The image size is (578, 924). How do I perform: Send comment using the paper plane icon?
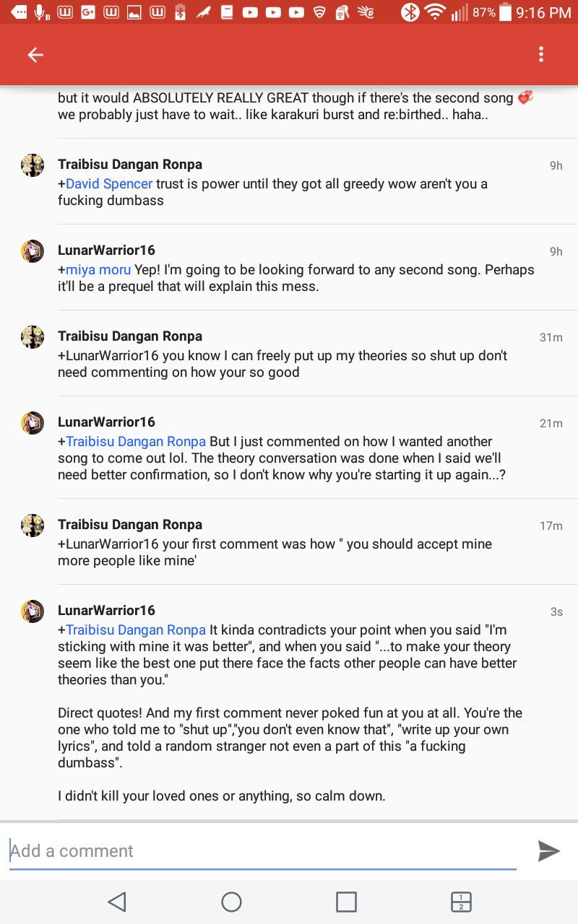(x=548, y=851)
